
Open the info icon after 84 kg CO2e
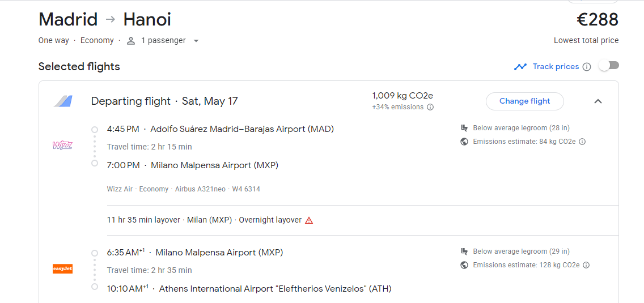[x=582, y=142]
